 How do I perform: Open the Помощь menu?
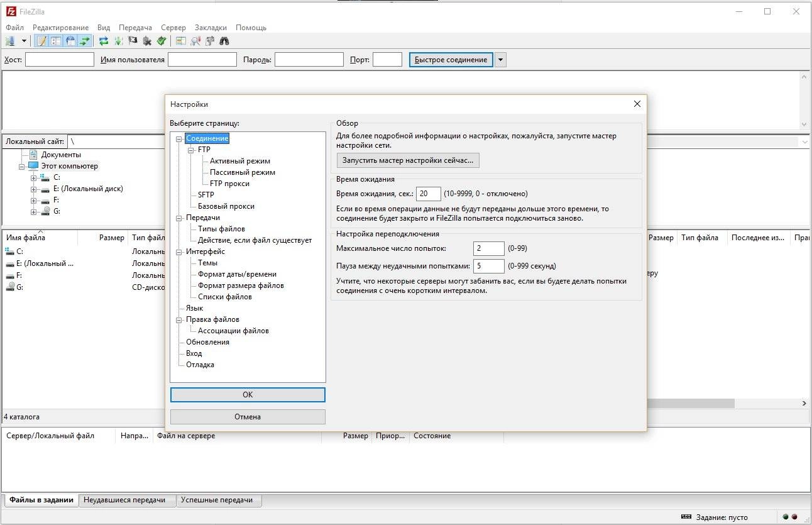[251, 28]
